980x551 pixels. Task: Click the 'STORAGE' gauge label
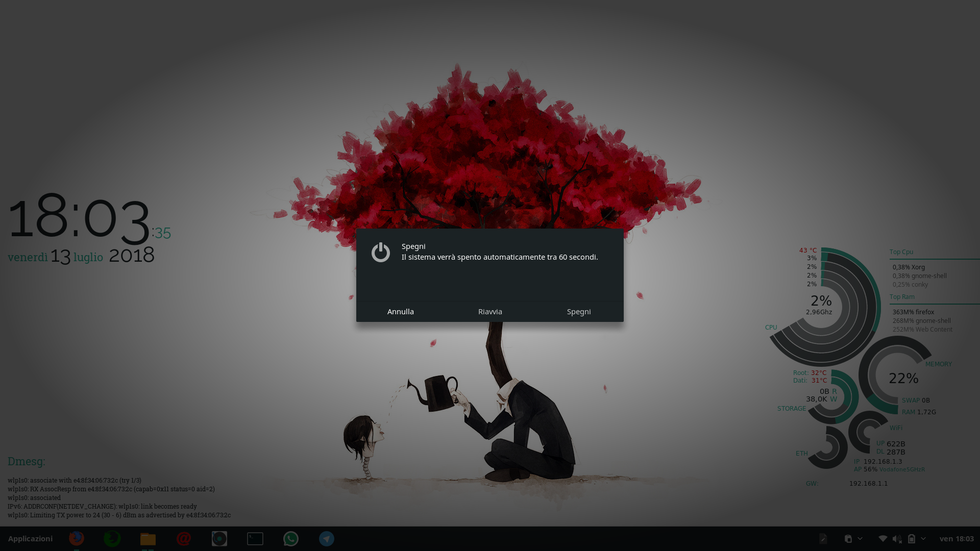792,409
